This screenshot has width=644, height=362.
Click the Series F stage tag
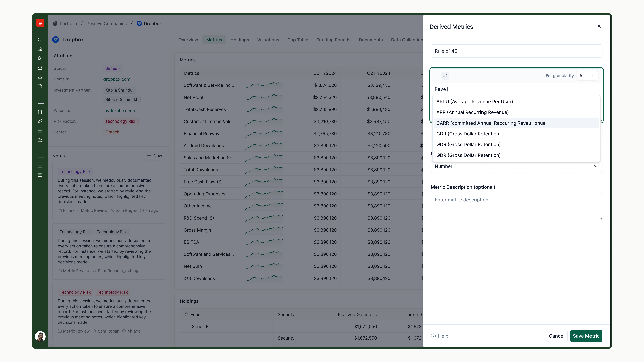pos(113,68)
